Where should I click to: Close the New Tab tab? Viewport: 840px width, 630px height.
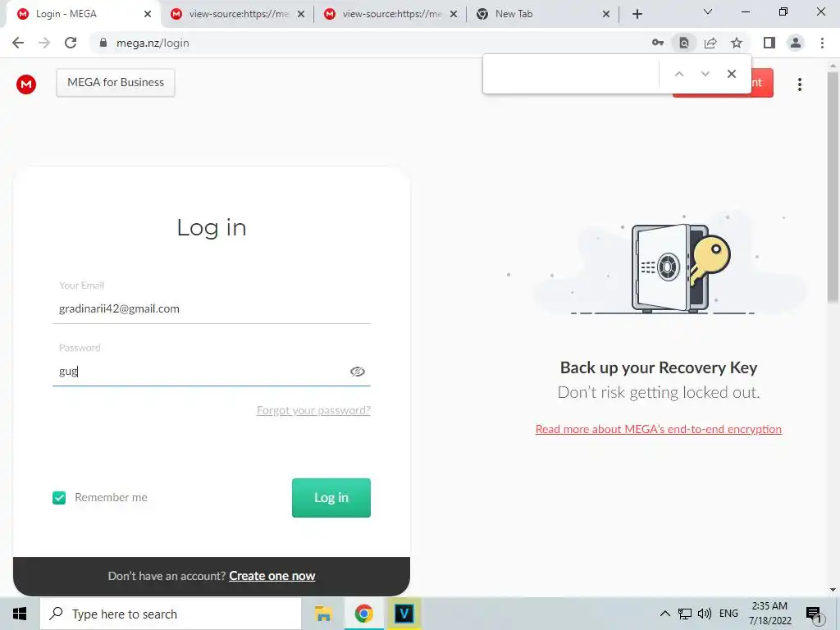[606, 14]
